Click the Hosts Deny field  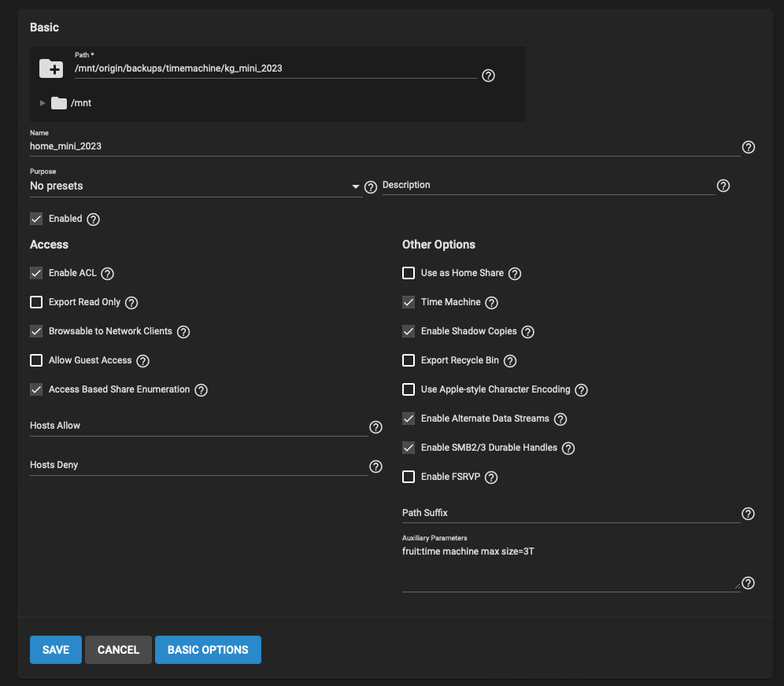click(x=198, y=465)
